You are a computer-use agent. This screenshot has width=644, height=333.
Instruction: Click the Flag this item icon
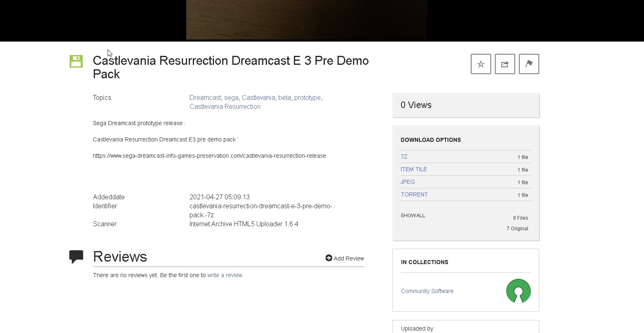[529, 64]
